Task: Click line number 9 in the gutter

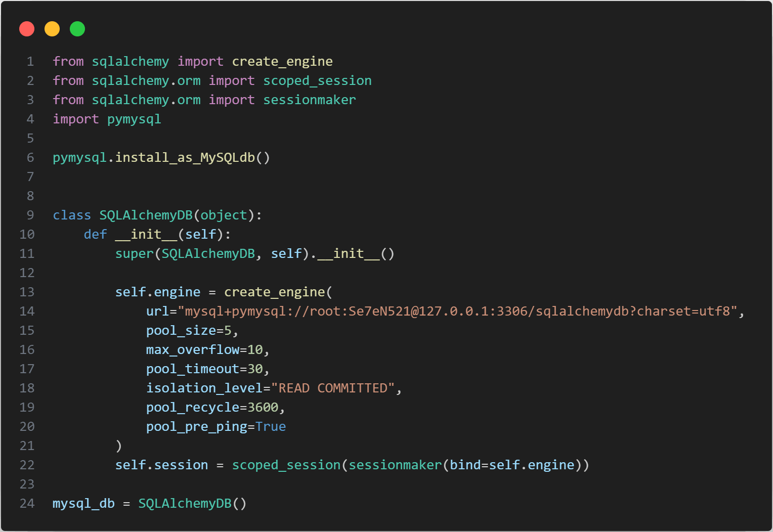Action: 30,215
